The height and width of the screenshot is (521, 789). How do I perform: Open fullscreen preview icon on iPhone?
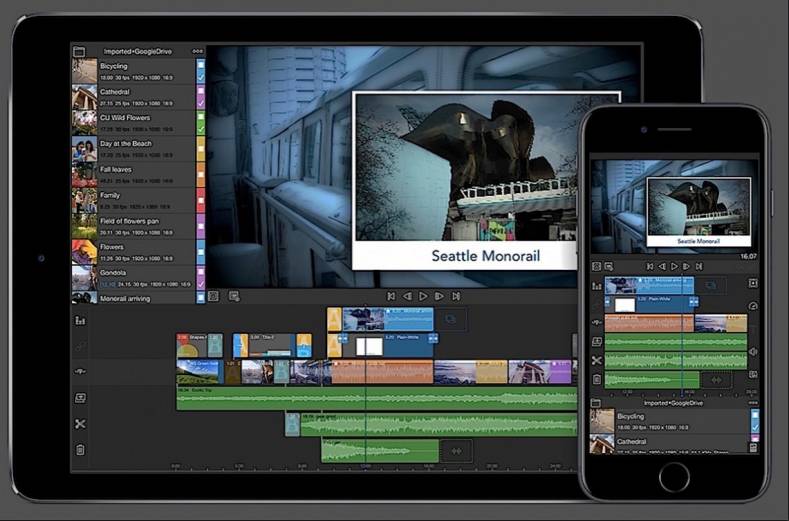pyautogui.click(x=597, y=266)
